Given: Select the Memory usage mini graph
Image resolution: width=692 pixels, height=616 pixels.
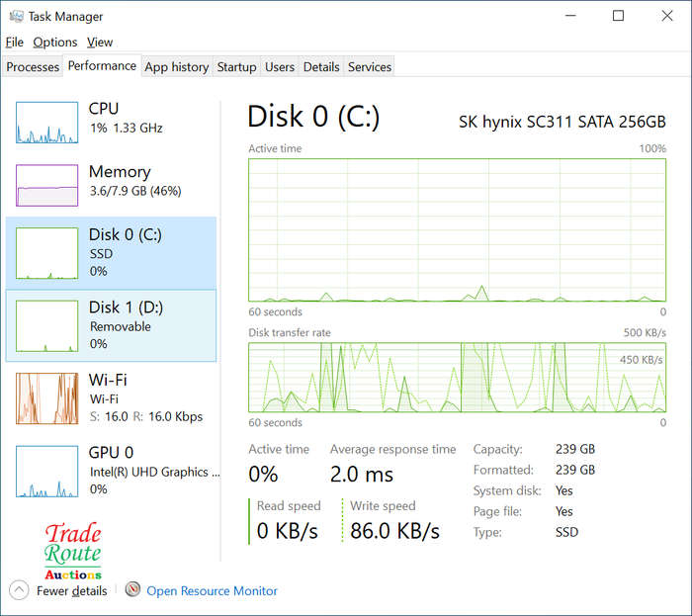Looking at the screenshot, I should 46,185.
